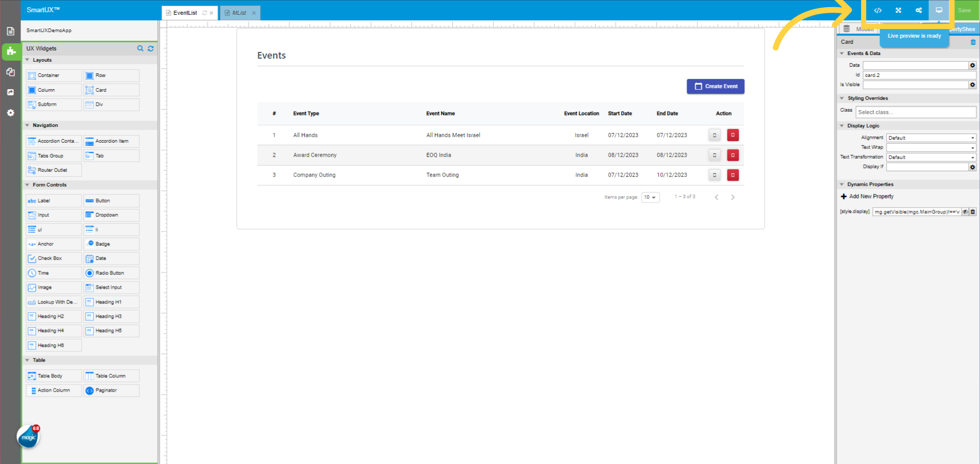Click the Create Event button
This screenshot has width=980, height=464.
coord(715,86)
